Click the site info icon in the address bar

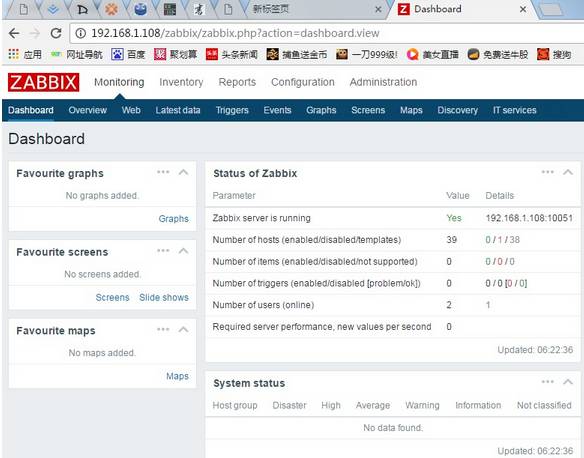point(80,34)
